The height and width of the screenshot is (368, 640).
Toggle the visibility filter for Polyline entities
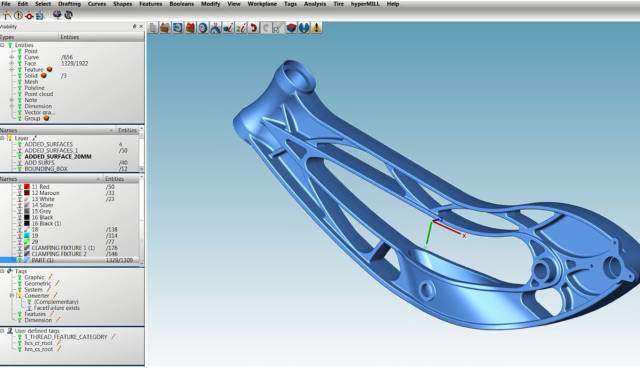[19, 88]
